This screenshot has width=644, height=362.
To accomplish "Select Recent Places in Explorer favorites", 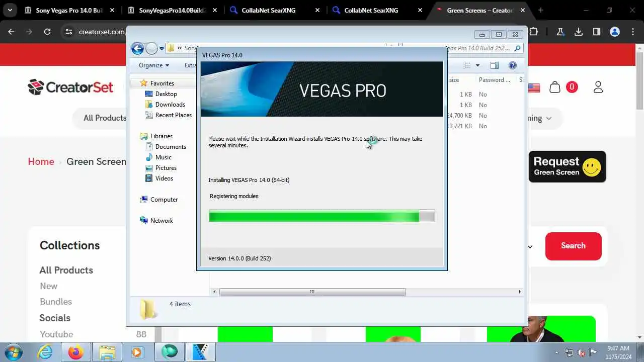I will 173,115.
